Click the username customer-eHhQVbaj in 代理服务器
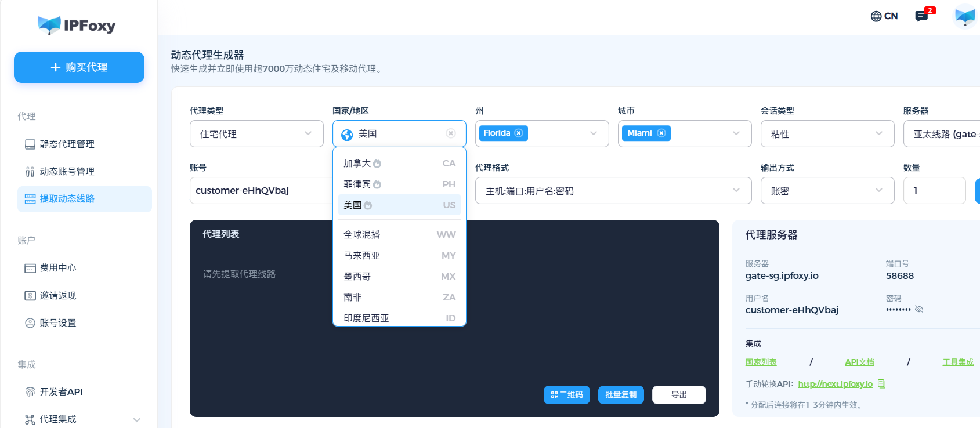 (x=792, y=310)
